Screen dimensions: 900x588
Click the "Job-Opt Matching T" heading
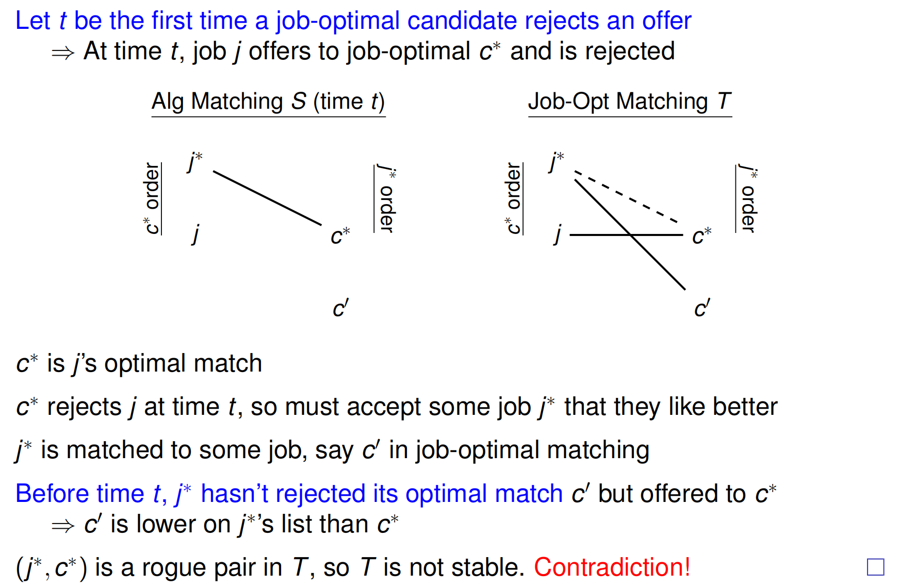(x=629, y=102)
